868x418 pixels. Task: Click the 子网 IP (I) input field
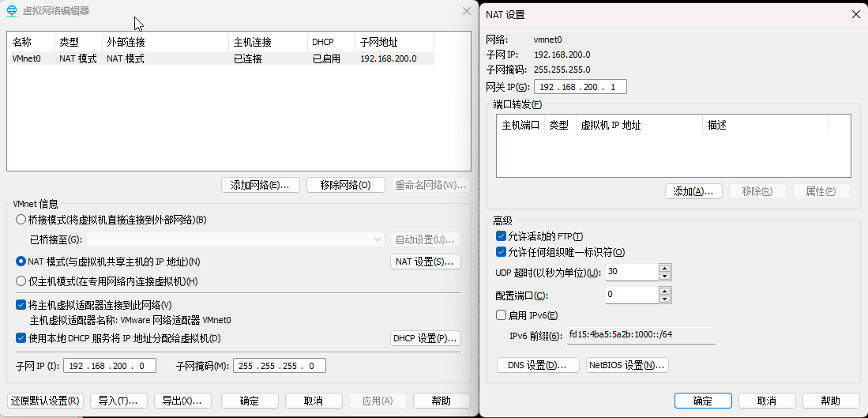tap(110, 365)
